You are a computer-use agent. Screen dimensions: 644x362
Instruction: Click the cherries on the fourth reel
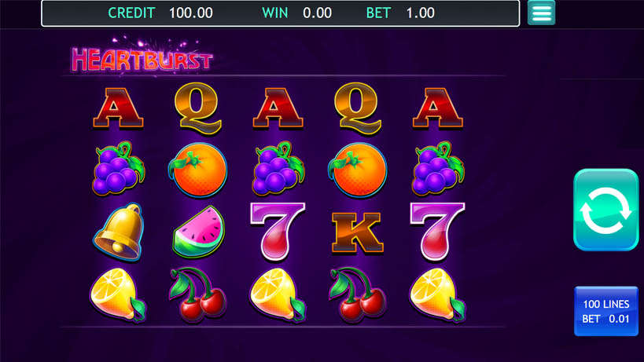pos(357,294)
